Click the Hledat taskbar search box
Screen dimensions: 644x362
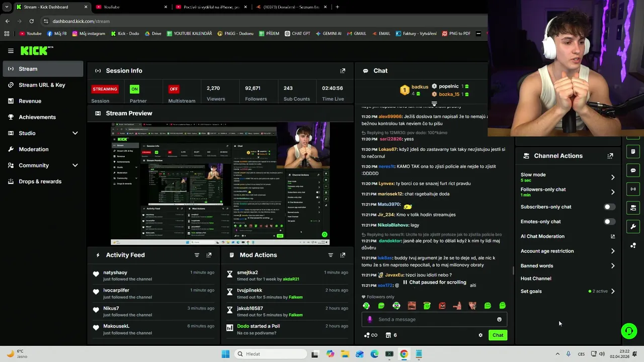(270, 354)
